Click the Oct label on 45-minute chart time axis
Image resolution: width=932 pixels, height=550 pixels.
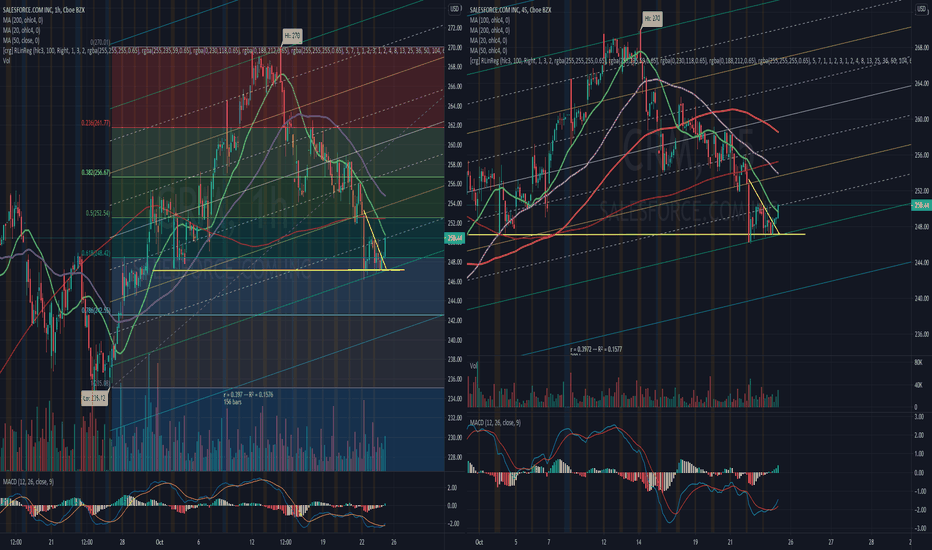pos(479,542)
